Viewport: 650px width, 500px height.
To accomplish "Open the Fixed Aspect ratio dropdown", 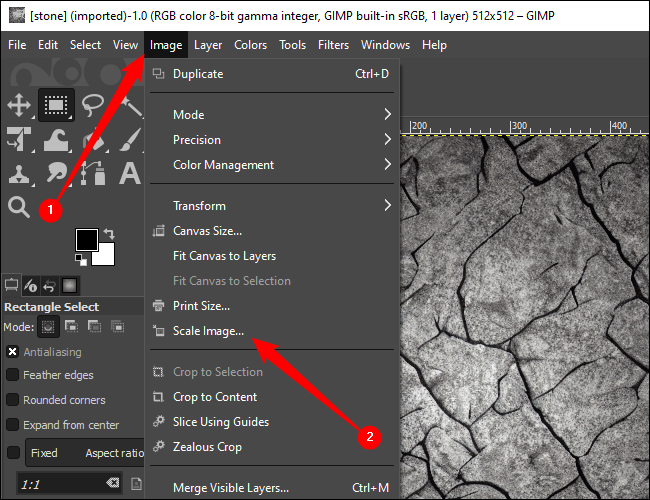I will click(85, 453).
